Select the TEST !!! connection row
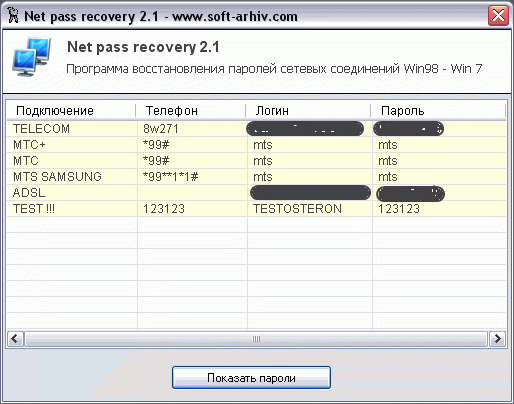The image size is (514, 404). point(256,209)
